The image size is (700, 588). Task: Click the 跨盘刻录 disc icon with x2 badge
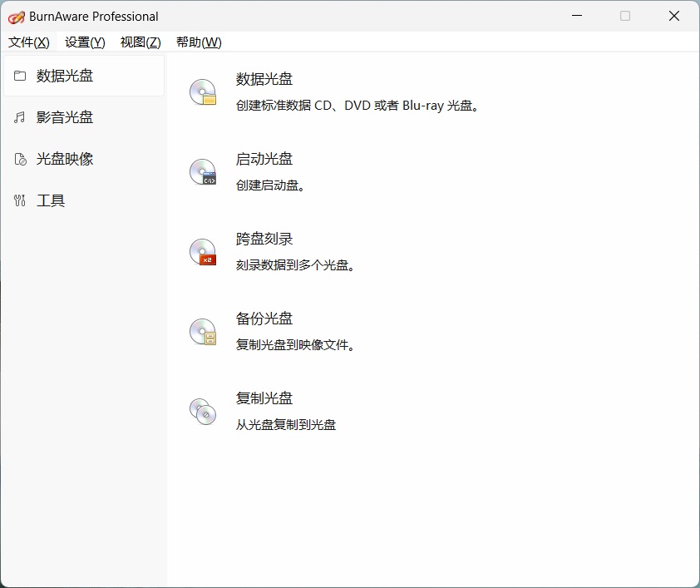203,252
